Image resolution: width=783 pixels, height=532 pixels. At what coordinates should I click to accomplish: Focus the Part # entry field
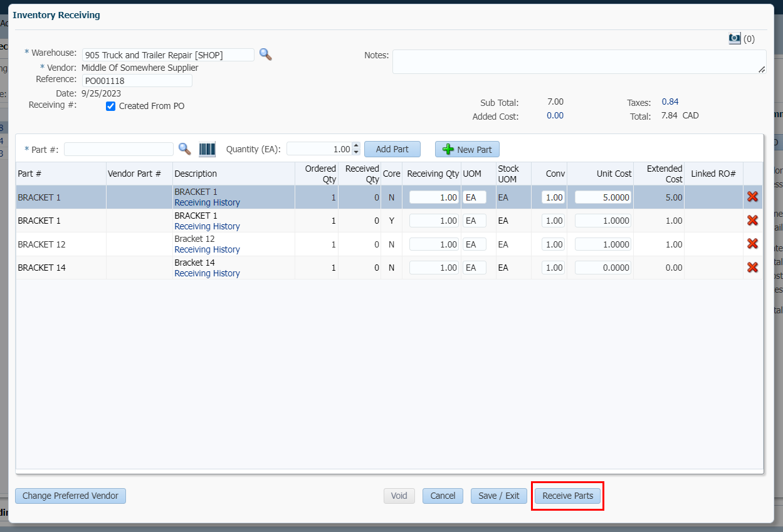(x=118, y=149)
